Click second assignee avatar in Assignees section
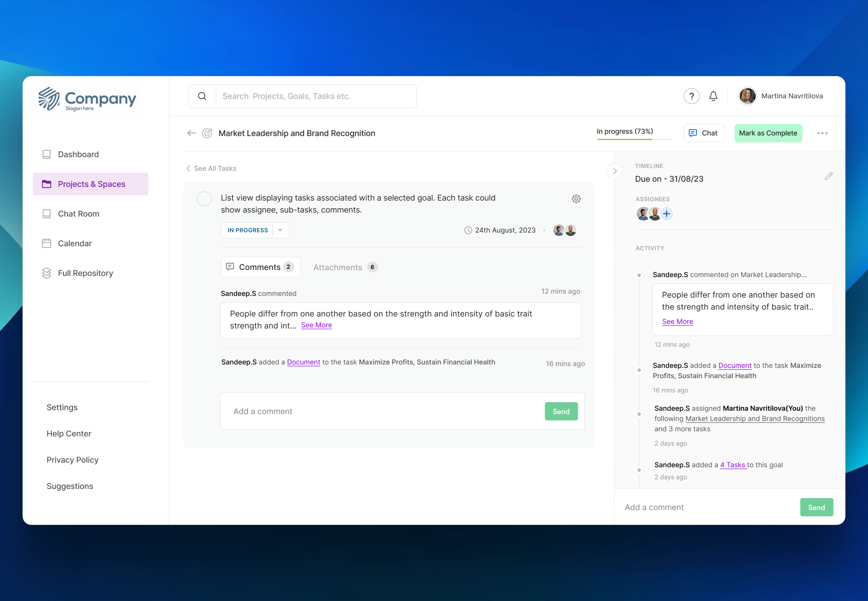This screenshot has height=601, width=868. tap(655, 214)
